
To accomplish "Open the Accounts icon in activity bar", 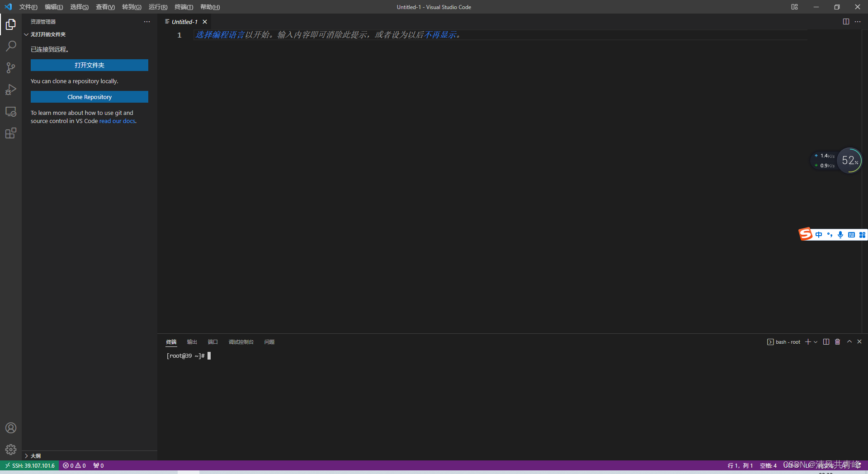I will [x=11, y=428].
